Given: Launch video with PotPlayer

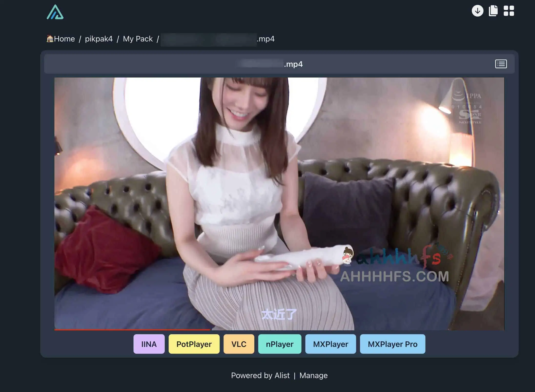Looking at the screenshot, I should click(194, 344).
